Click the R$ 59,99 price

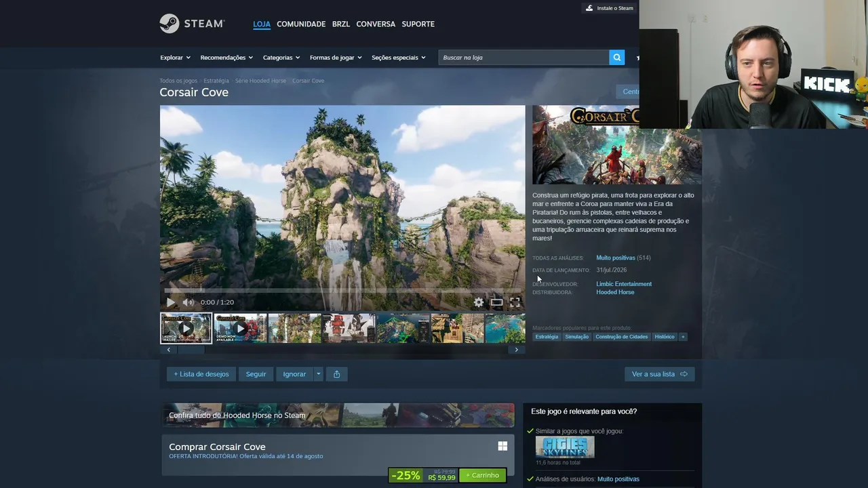441,478
